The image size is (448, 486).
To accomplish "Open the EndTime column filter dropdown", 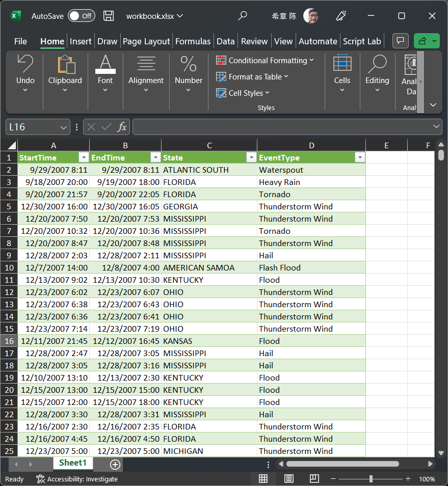I will pos(155,158).
